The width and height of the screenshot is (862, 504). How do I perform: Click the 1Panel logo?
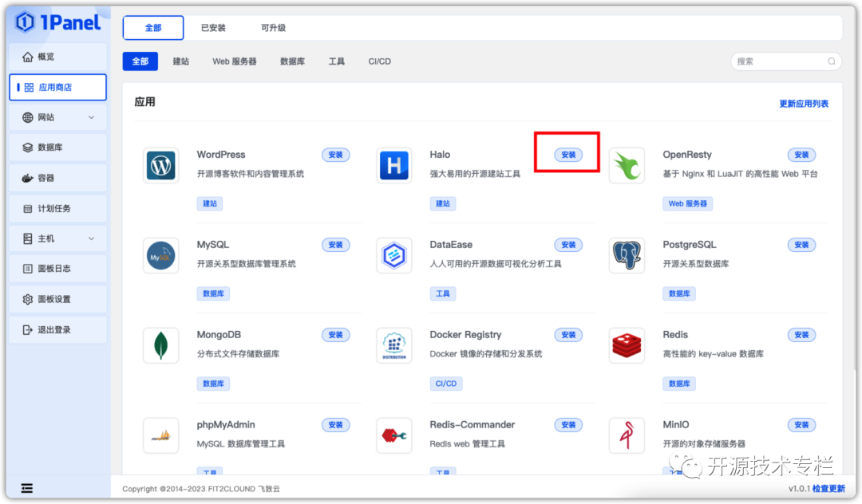pos(57,22)
